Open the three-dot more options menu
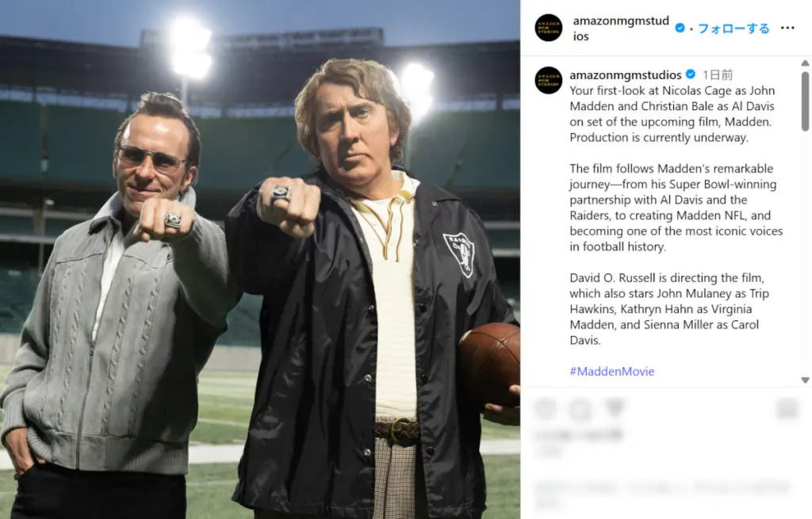 pos(787,28)
